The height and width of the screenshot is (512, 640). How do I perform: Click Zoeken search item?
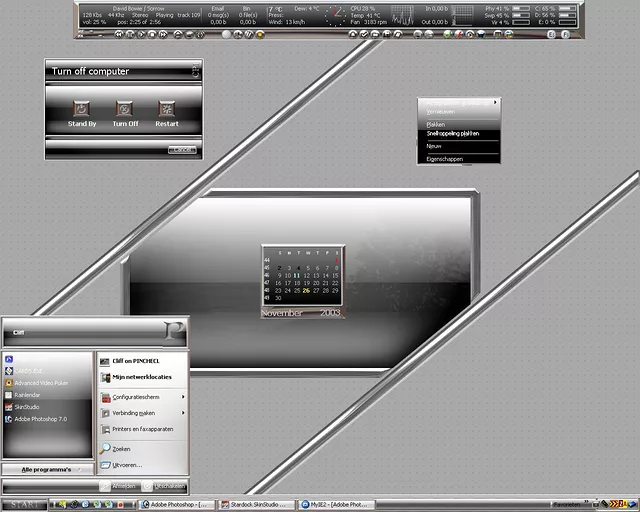click(121, 449)
